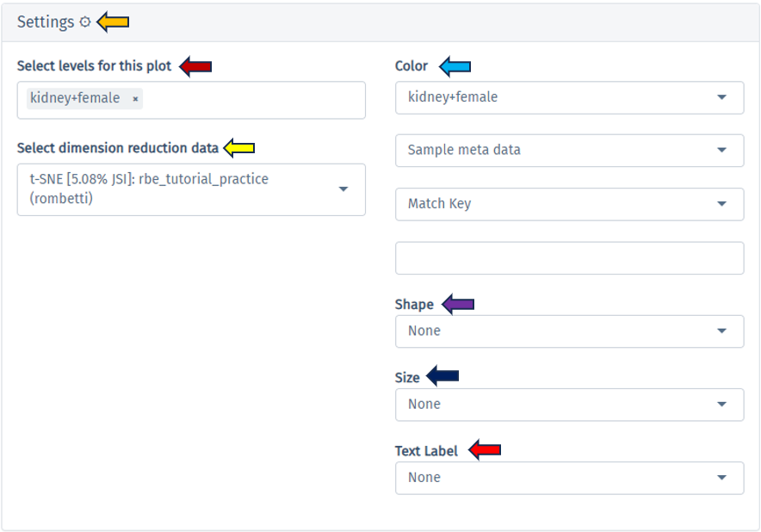Click the dark red arrow near levels label
Viewport: 761px width, 532px height.
pos(195,66)
